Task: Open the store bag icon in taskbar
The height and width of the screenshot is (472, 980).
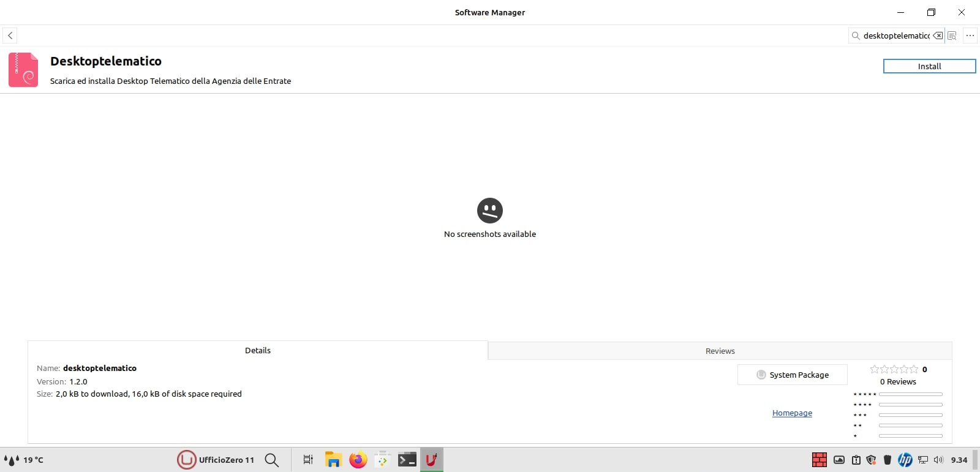Action: [383, 460]
